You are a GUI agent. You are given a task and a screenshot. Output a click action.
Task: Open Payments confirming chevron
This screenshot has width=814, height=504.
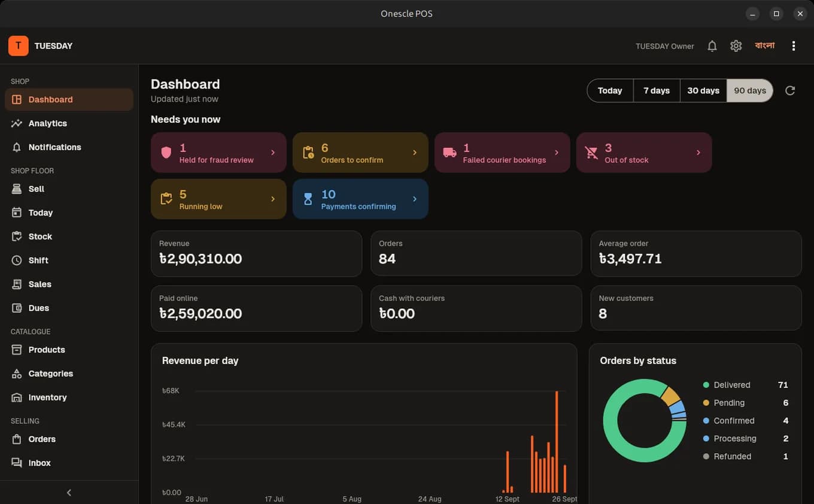415,199
